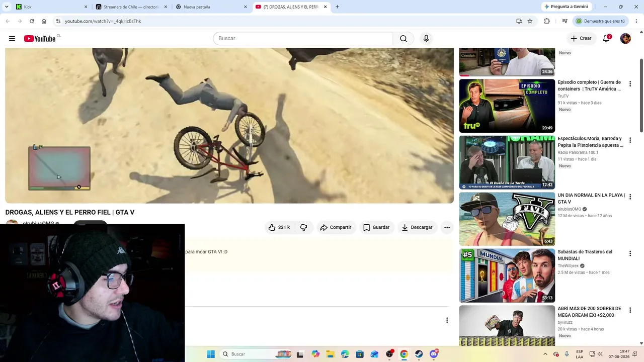The width and height of the screenshot is (644, 362).
Task: Share the video with Compartir
Action: (336, 227)
